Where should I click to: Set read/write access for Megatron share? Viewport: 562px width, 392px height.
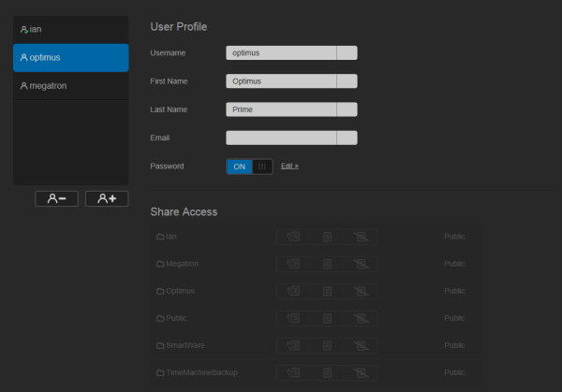point(293,264)
